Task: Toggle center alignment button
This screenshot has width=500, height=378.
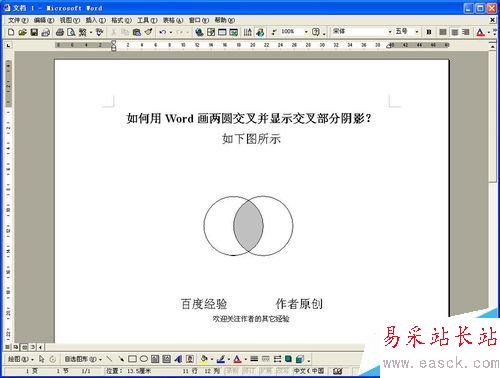Action: tap(455, 32)
